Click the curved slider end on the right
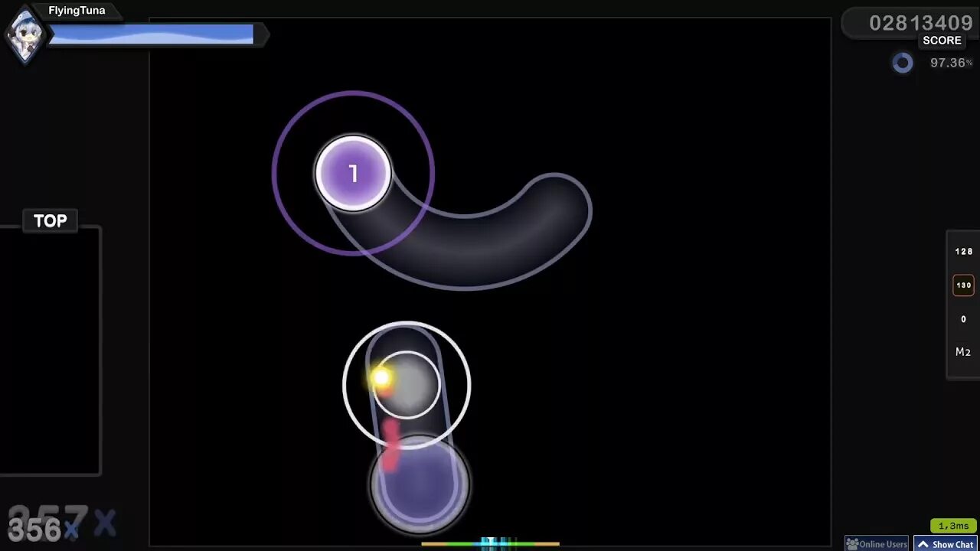The height and width of the screenshot is (551, 980). click(554, 212)
